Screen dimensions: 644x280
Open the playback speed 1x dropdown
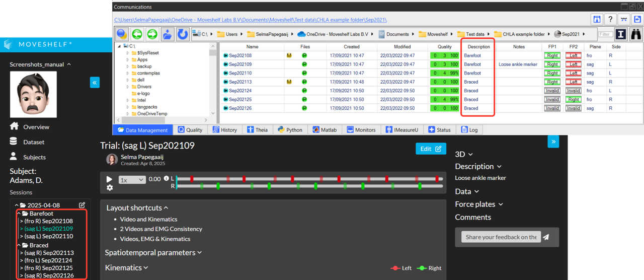[132, 179]
